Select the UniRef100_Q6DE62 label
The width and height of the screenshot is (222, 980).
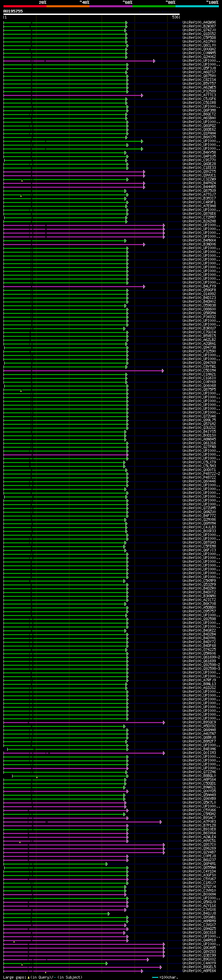tap(199, 129)
